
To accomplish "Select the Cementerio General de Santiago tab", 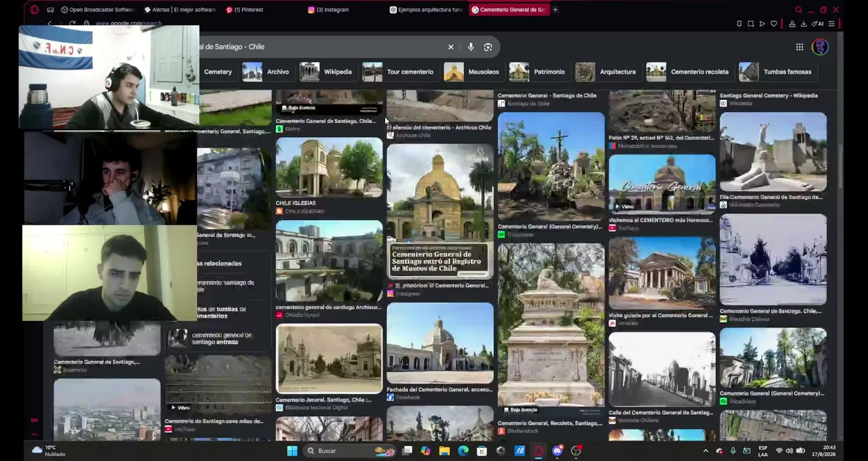I will pos(509,10).
